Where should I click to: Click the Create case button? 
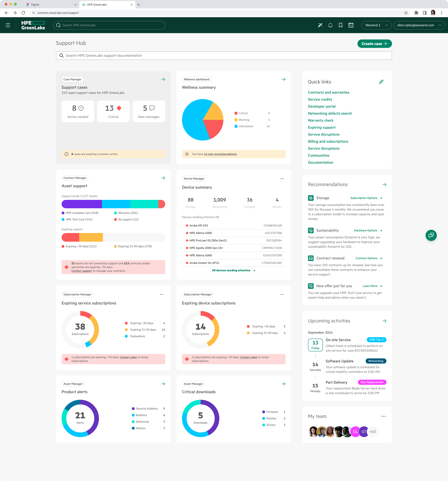(x=374, y=44)
